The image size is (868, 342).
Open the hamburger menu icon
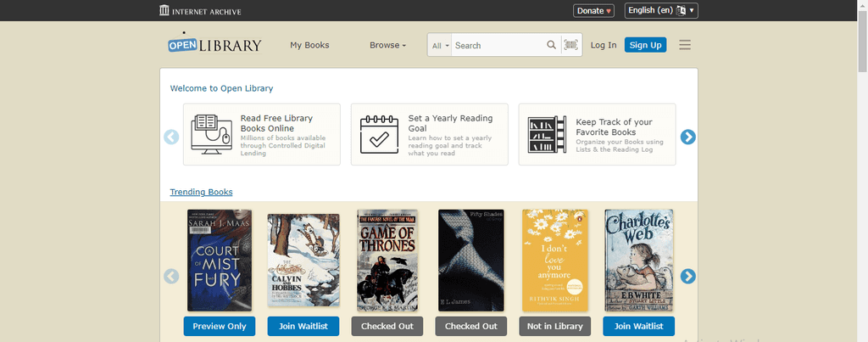[685, 45]
